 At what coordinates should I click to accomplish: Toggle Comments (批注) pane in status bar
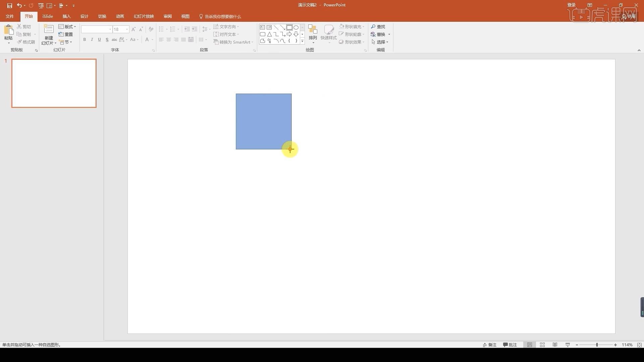pos(510,345)
